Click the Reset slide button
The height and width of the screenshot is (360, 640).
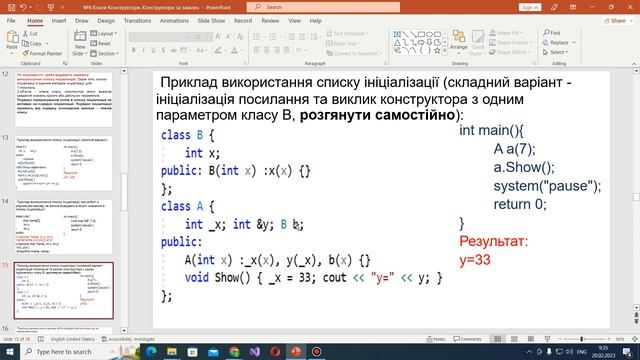[x=100, y=43]
